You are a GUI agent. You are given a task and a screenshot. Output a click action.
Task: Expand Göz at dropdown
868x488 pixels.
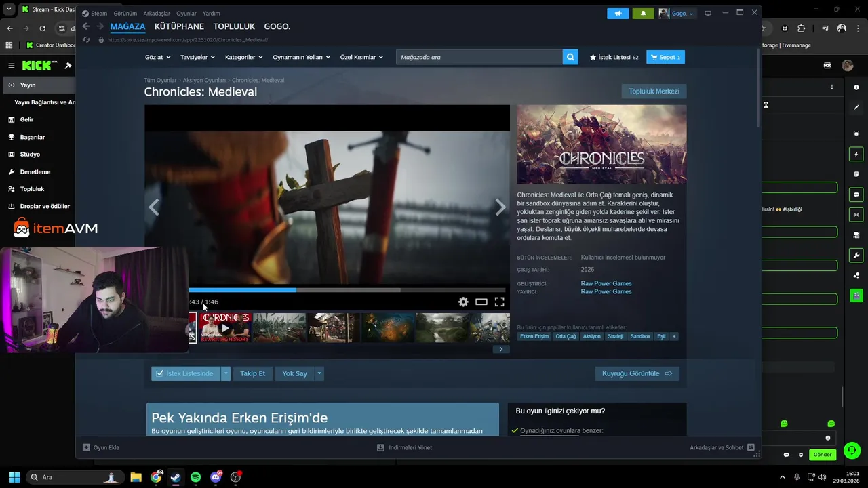157,57
